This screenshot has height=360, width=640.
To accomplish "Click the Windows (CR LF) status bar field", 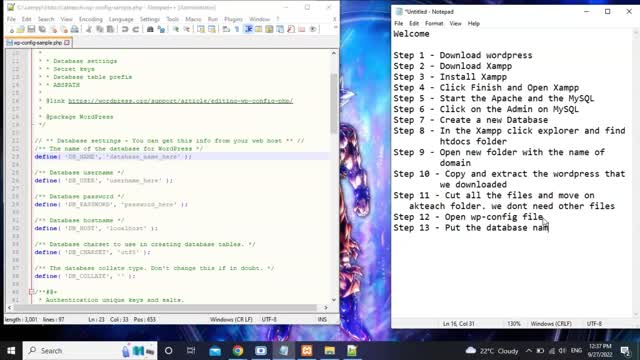I will 231,319.
